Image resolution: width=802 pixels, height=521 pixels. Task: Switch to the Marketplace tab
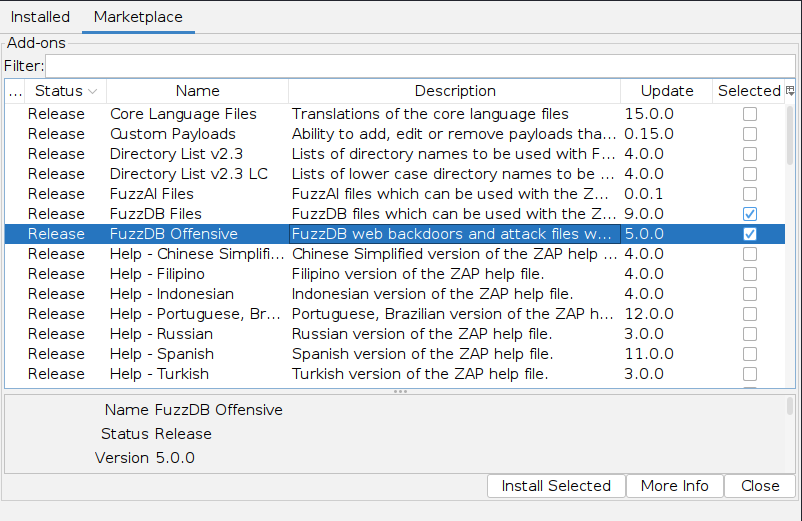[138, 17]
